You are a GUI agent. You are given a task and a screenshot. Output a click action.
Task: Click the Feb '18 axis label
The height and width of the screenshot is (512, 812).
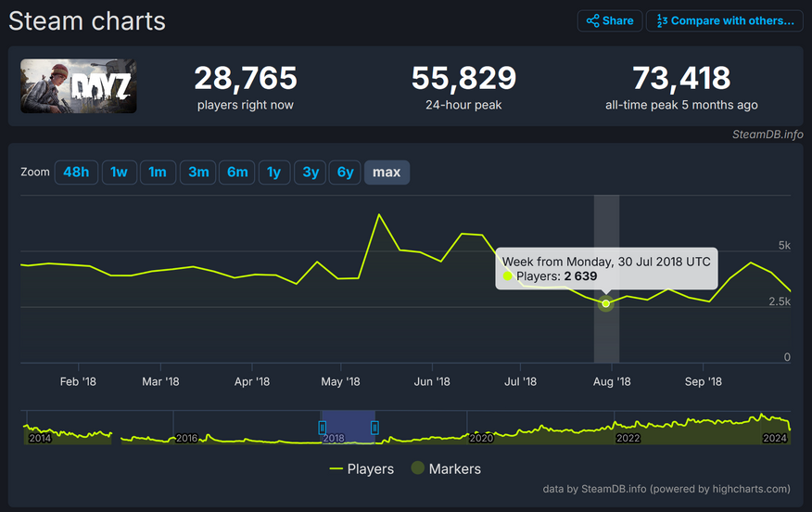[x=78, y=382]
